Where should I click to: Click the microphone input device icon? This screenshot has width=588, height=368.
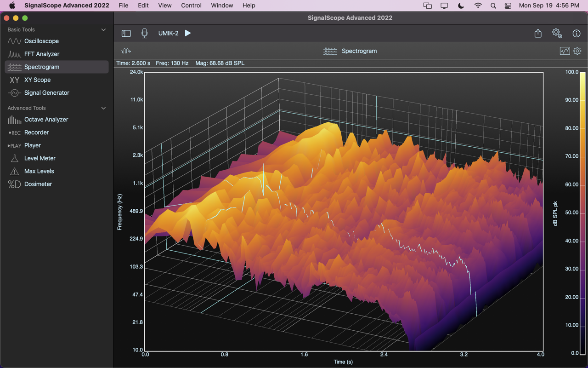(144, 33)
